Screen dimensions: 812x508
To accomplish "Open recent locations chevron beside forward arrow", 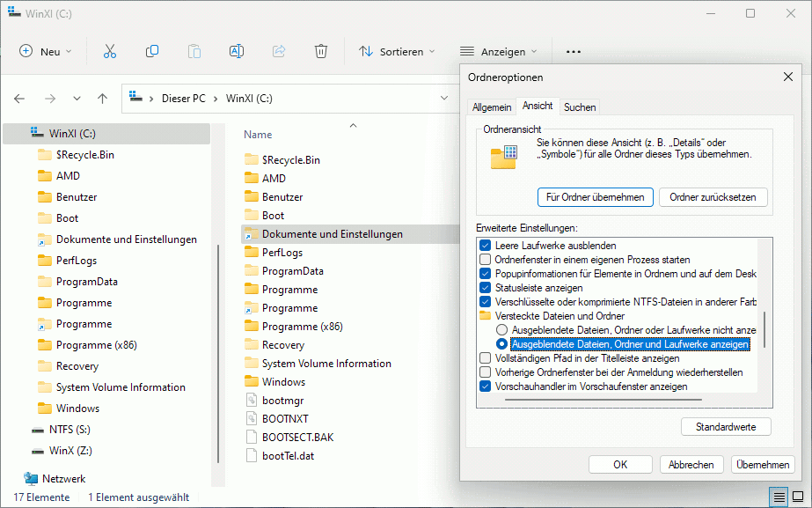I will coord(77,99).
